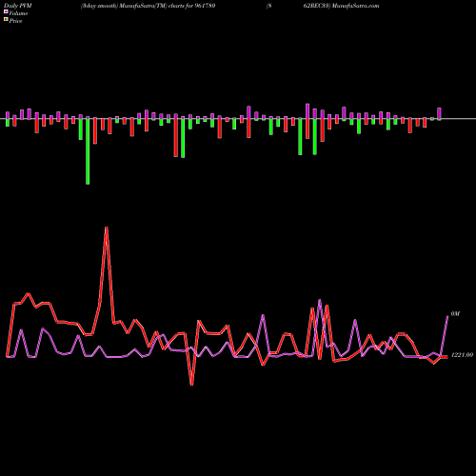476x476 pixels.
Task: Click the MunafaSutra.com text in header
Action: coord(355,6)
